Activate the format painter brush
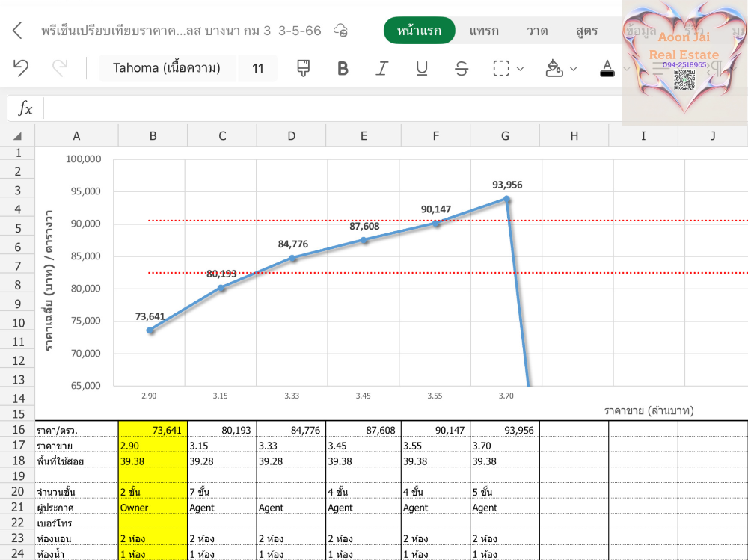This screenshot has width=748, height=560. coord(304,68)
